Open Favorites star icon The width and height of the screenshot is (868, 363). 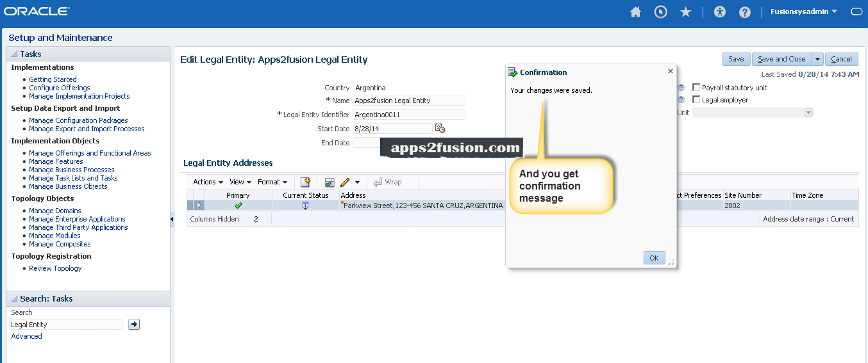point(686,12)
